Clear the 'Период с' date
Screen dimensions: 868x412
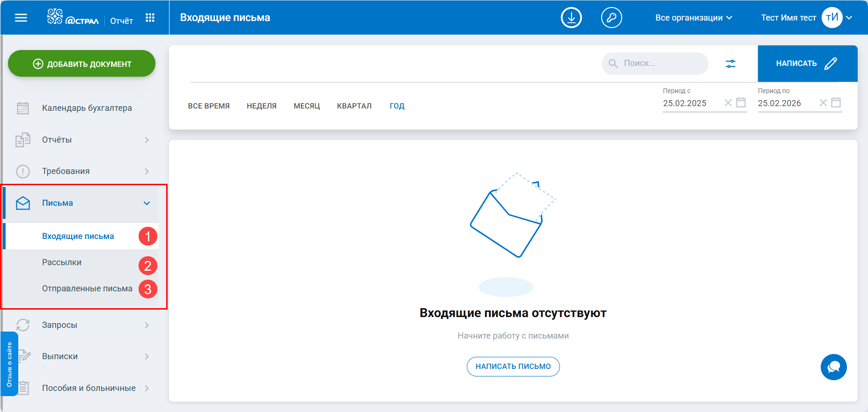[728, 102]
